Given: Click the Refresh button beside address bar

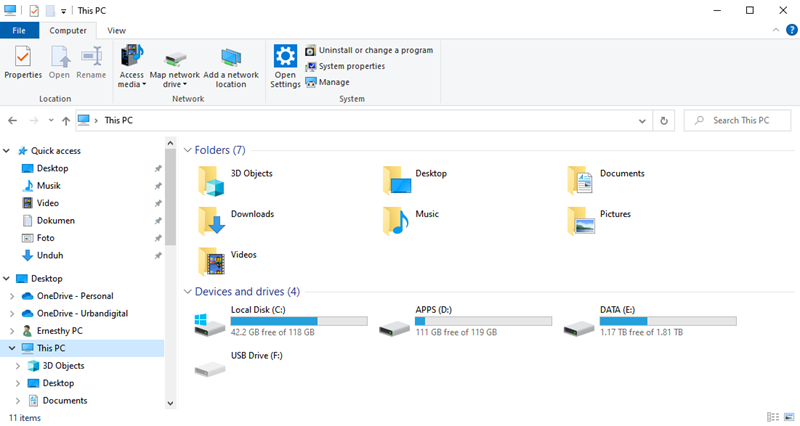Looking at the screenshot, I should point(664,120).
